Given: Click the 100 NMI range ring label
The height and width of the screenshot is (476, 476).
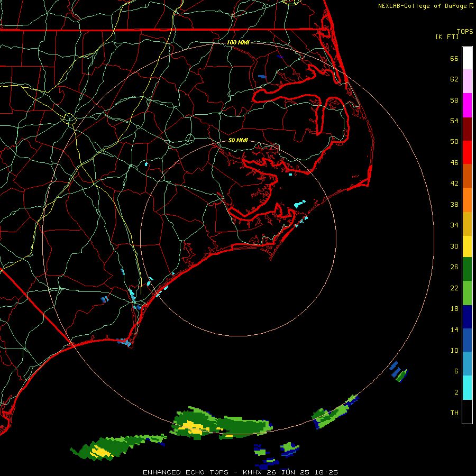Looking at the screenshot, I should click(x=237, y=42).
